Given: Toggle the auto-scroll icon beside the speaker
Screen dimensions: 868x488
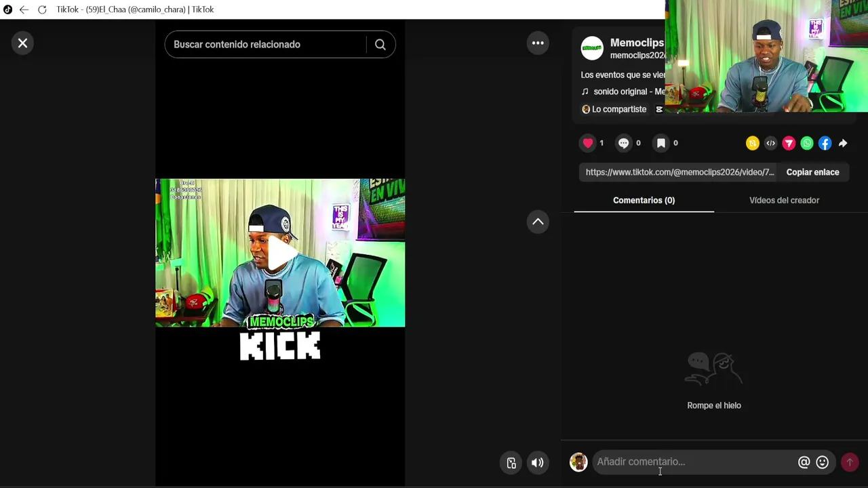Looking at the screenshot, I should click(511, 463).
